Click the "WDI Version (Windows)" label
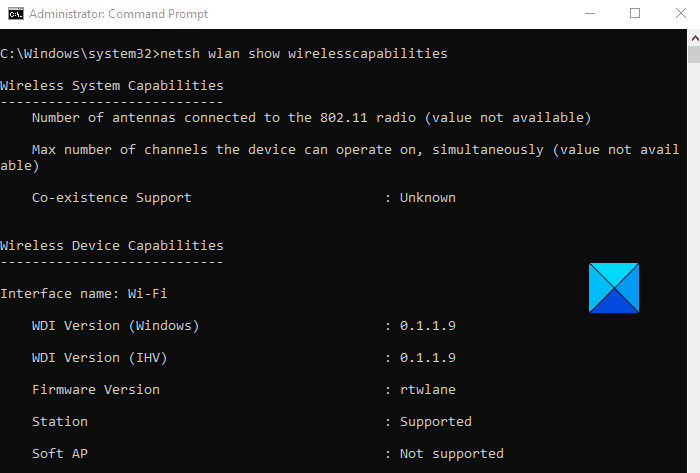The width and height of the screenshot is (700, 473). [115, 326]
